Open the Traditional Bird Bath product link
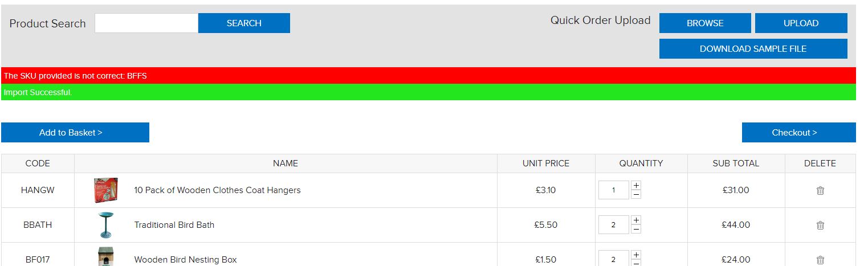This screenshot has height=266, width=868. (174, 225)
